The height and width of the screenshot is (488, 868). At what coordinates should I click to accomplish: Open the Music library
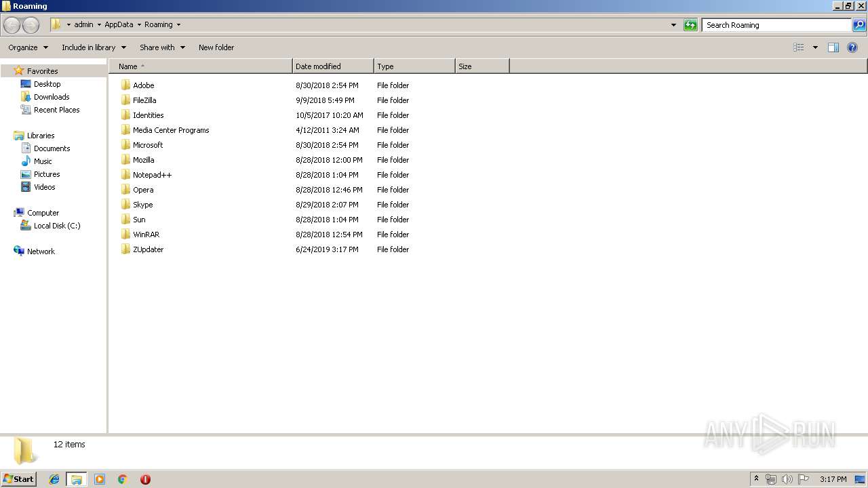click(x=43, y=161)
